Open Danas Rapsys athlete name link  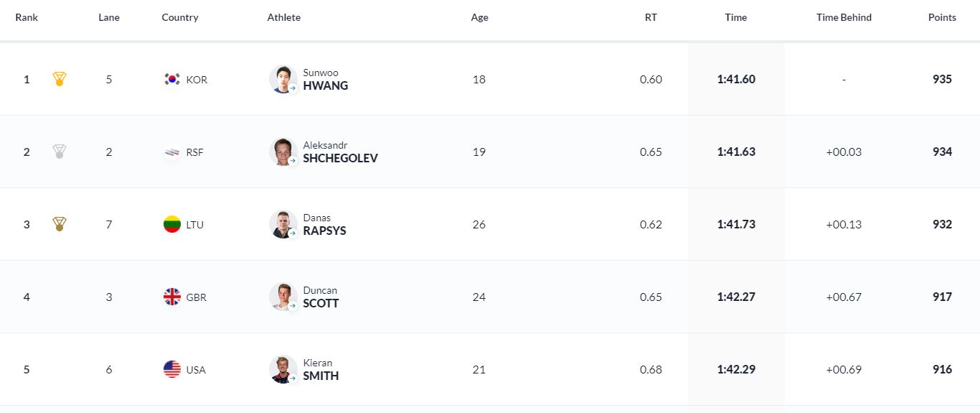pos(324,225)
